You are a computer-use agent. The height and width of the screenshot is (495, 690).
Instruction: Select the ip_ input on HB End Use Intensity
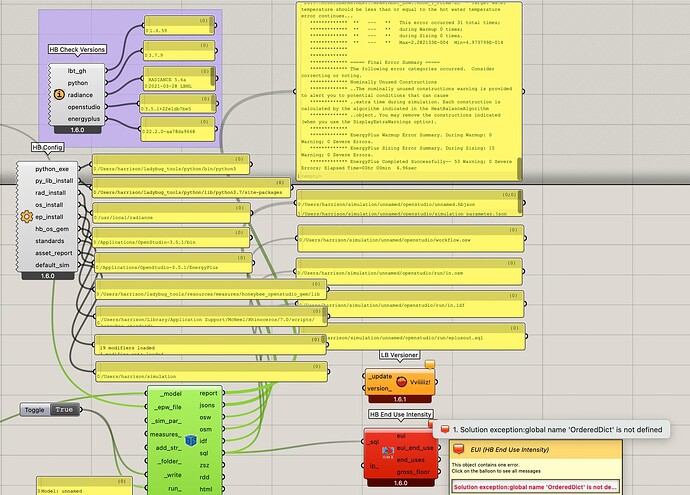point(374,466)
